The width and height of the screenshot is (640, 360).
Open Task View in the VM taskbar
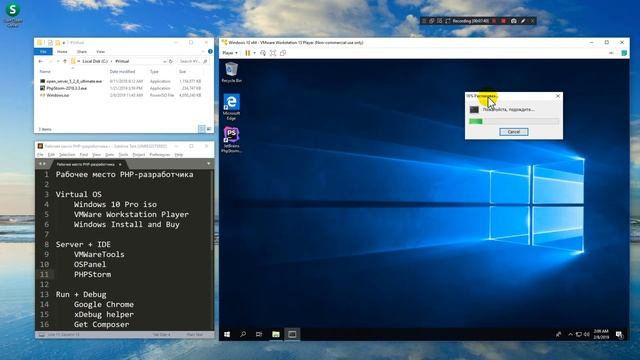tap(259, 334)
